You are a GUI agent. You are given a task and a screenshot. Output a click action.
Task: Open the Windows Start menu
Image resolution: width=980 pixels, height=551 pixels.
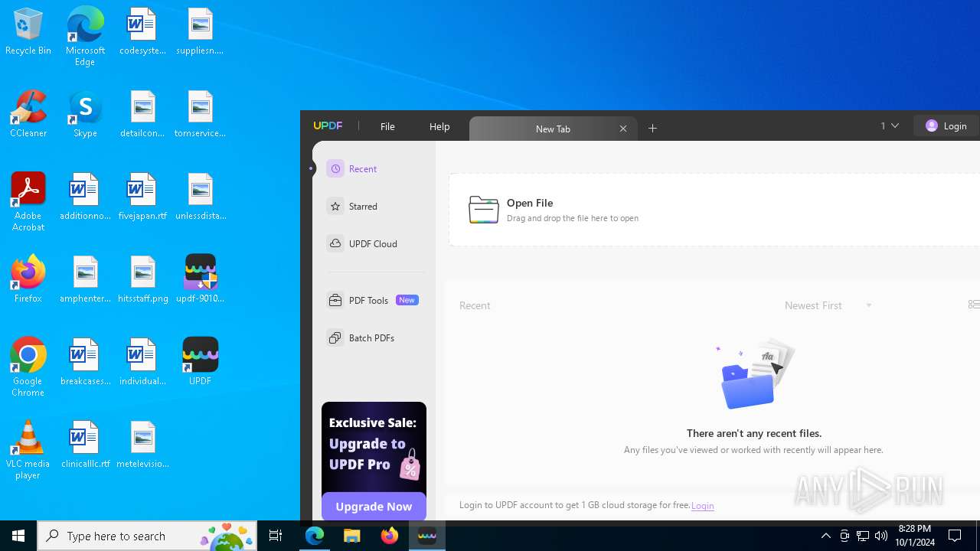coord(18,536)
